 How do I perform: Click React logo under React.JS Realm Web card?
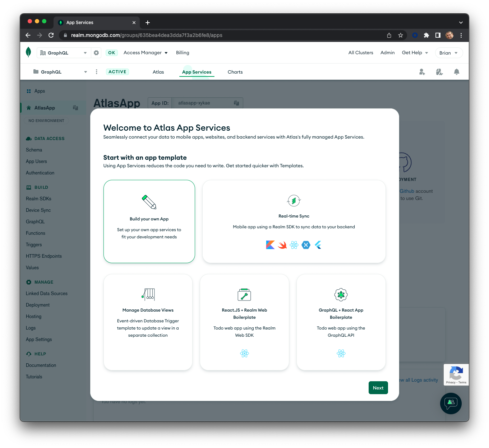pyautogui.click(x=244, y=353)
